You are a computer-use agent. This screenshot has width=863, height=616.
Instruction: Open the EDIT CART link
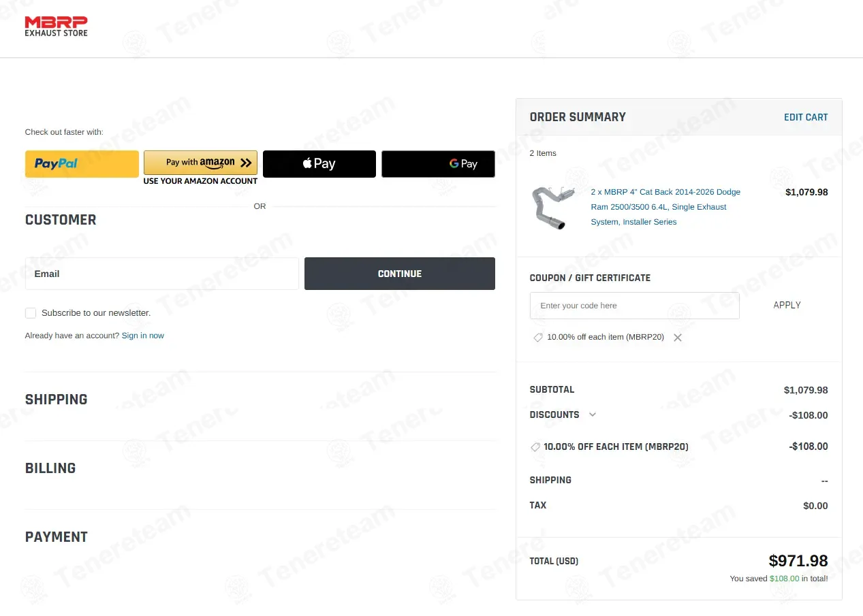(x=806, y=117)
